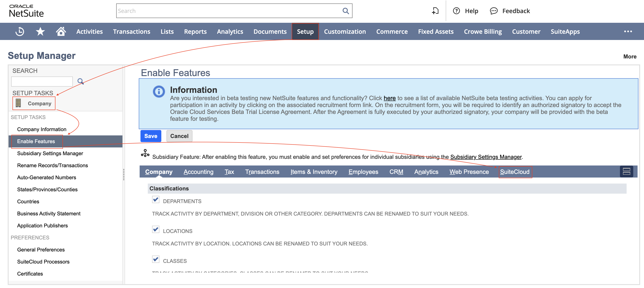Open the Setup menu
Screen dimensions: 644x288
[305, 32]
